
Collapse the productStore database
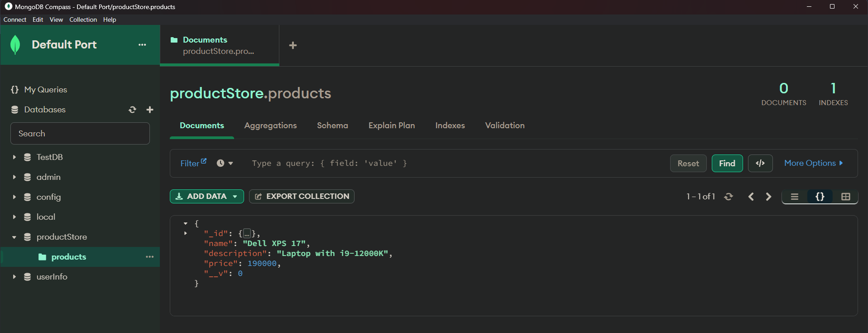pyautogui.click(x=14, y=237)
